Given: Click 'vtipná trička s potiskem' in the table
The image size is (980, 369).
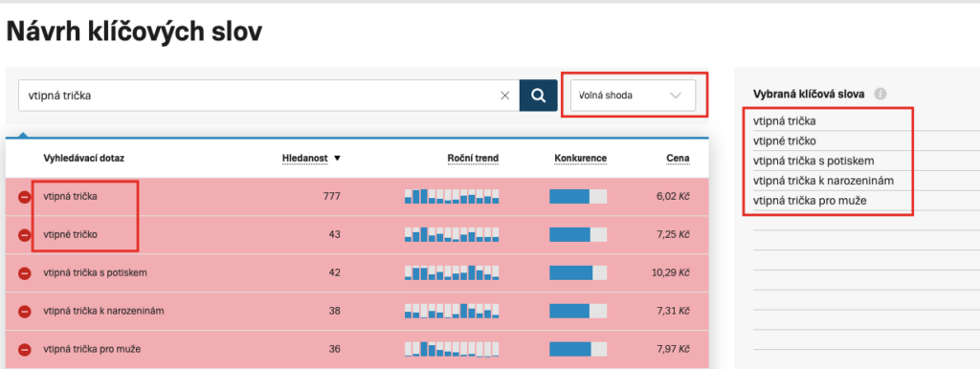Looking at the screenshot, I should click(x=95, y=272).
